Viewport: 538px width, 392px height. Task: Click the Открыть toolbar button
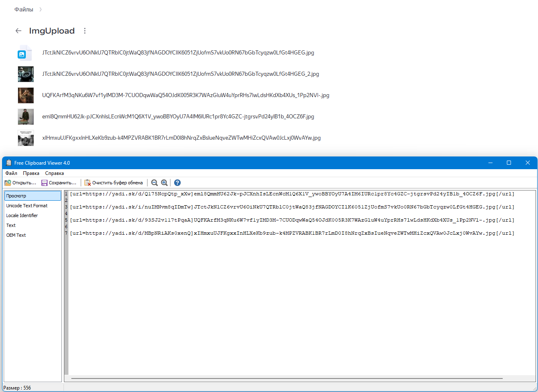point(20,183)
